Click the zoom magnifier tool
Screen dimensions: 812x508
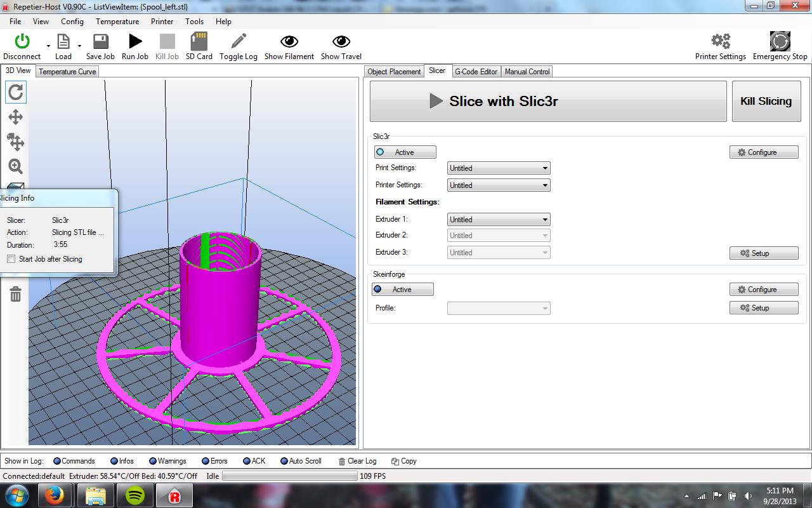click(x=16, y=166)
